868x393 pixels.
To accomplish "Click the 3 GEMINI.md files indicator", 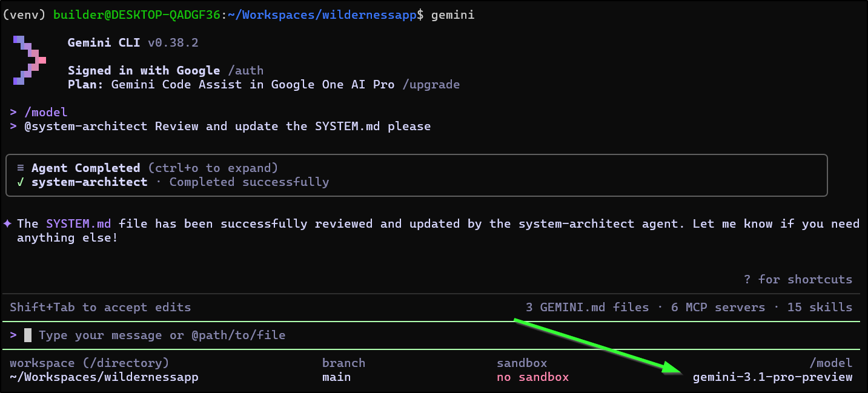I will click(587, 308).
